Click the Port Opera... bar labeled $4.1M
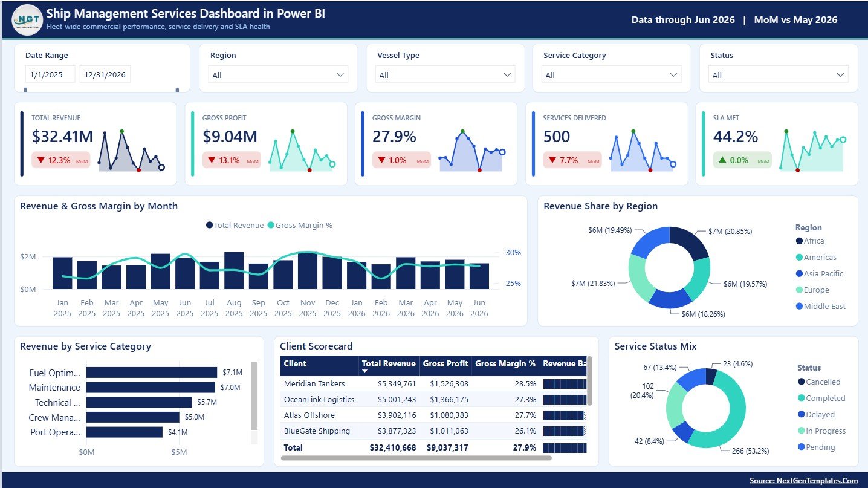Viewport: 868px width, 488px height. 125,432
